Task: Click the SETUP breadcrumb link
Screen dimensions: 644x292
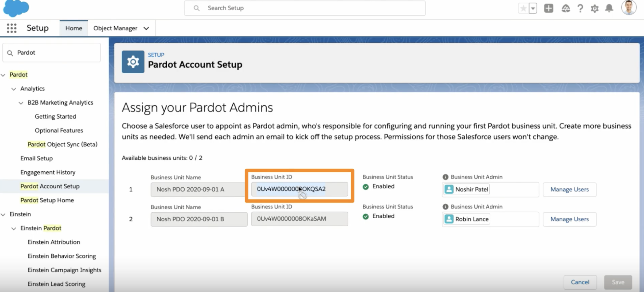Action: [x=156, y=55]
